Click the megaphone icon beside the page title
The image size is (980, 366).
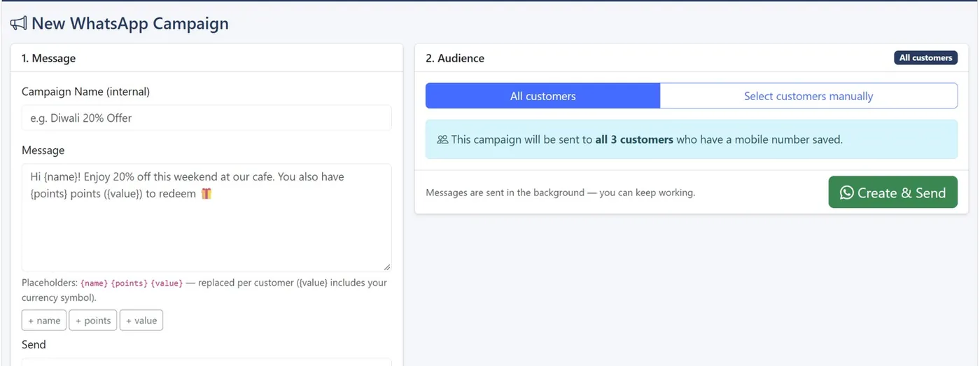tap(18, 23)
